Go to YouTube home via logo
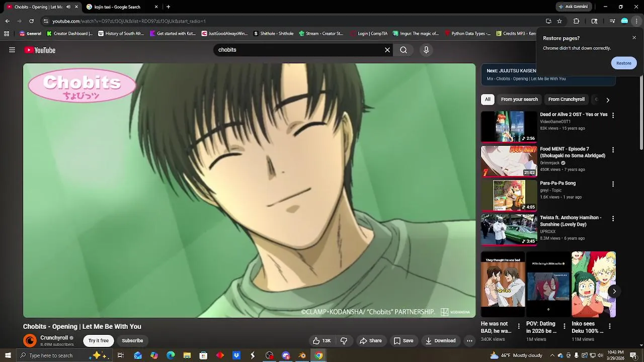 [x=40, y=50]
